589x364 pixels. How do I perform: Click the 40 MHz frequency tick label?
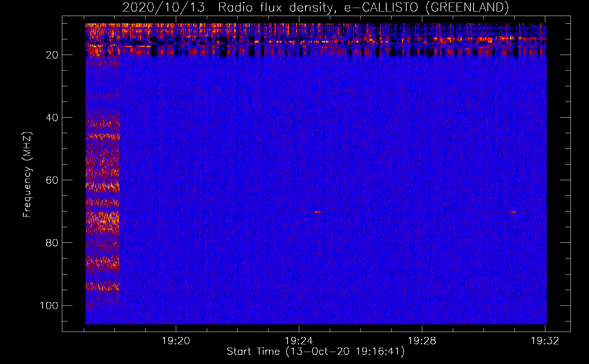[52, 118]
